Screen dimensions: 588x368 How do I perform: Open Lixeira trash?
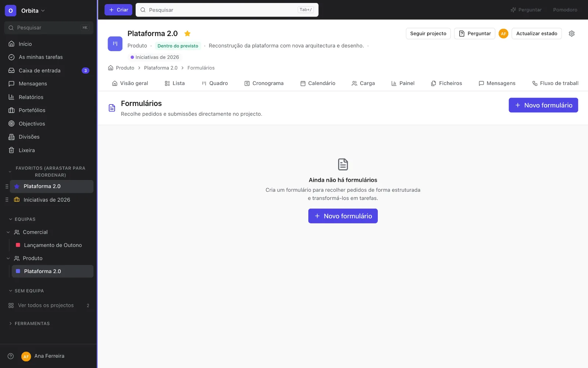coord(49,150)
